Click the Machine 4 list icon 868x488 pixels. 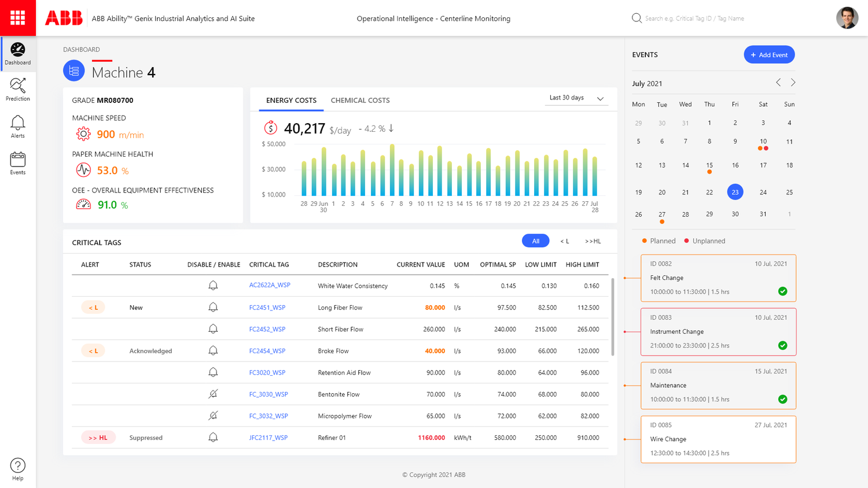tap(74, 71)
